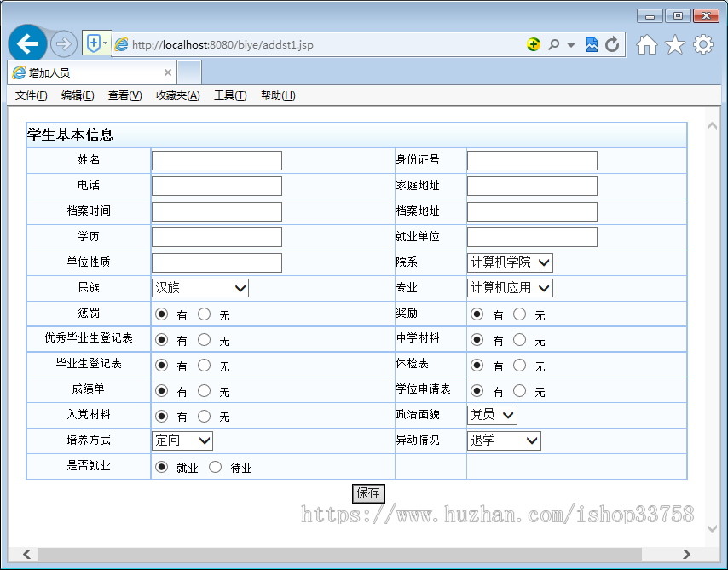Click the 保存 button to submit

[x=367, y=494]
